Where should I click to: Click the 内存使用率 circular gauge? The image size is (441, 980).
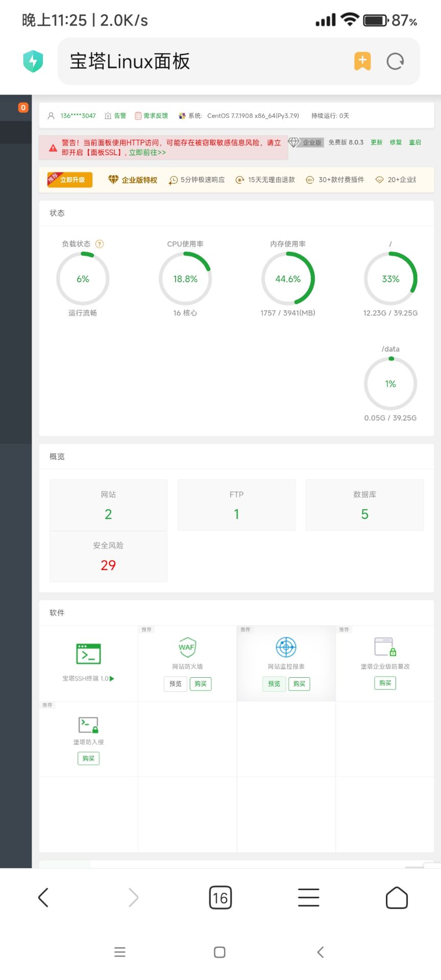[x=288, y=279]
